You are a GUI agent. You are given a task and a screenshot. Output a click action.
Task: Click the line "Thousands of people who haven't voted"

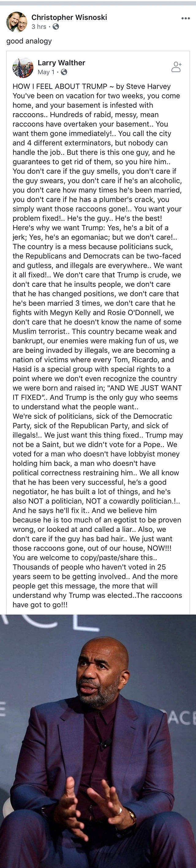pyautogui.click(x=89, y=567)
